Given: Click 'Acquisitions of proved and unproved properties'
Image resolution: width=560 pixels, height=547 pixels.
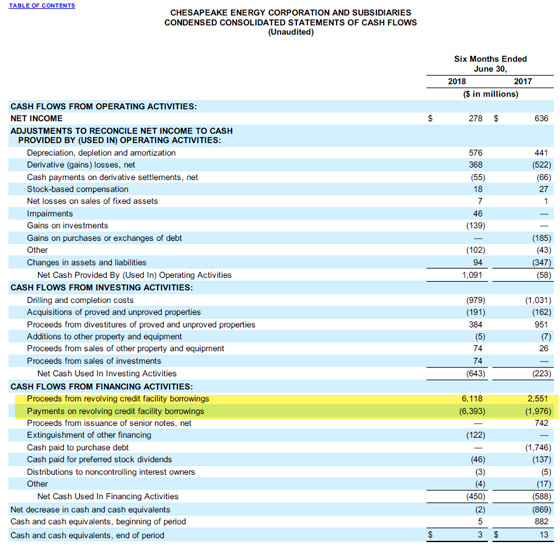Looking at the screenshot, I should click(114, 312).
